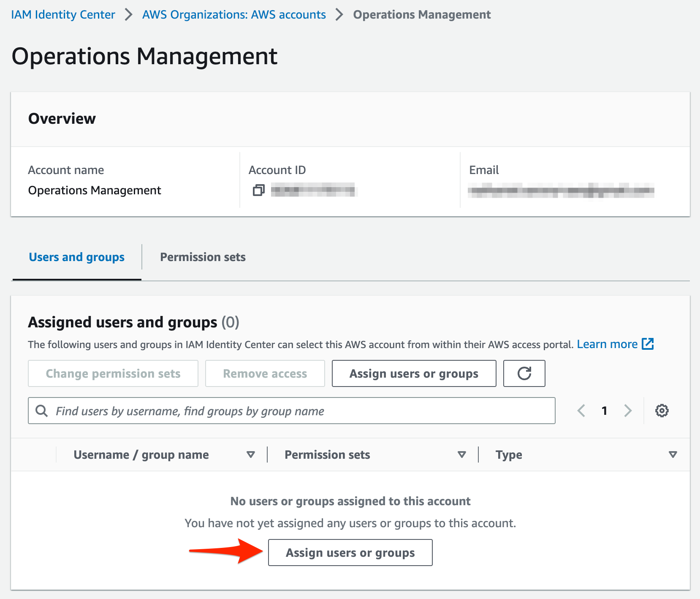Click the Email label

pyautogui.click(x=484, y=170)
